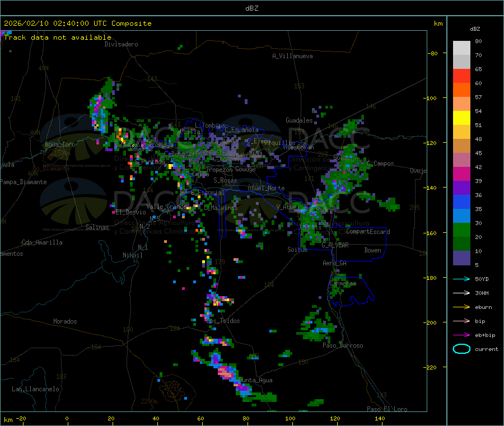Click the dBZ header above the color scale
The height and width of the screenshot is (426, 504).
(475, 29)
